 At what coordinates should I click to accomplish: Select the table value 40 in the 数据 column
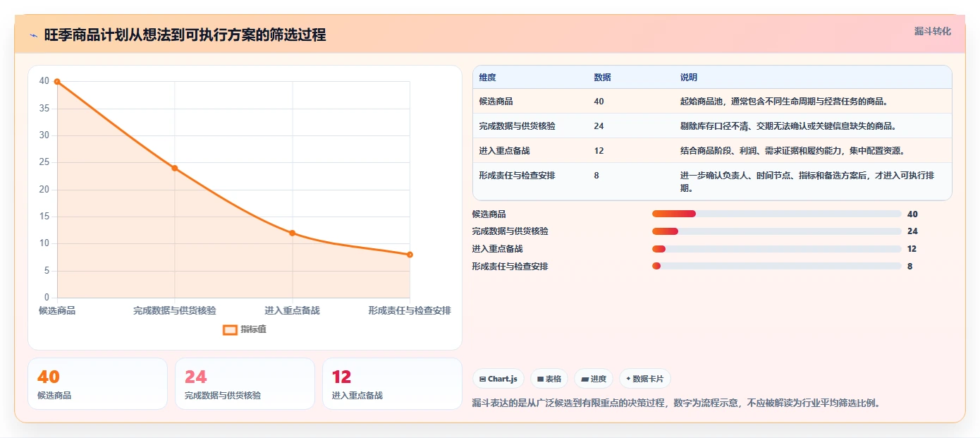click(x=599, y=102)
